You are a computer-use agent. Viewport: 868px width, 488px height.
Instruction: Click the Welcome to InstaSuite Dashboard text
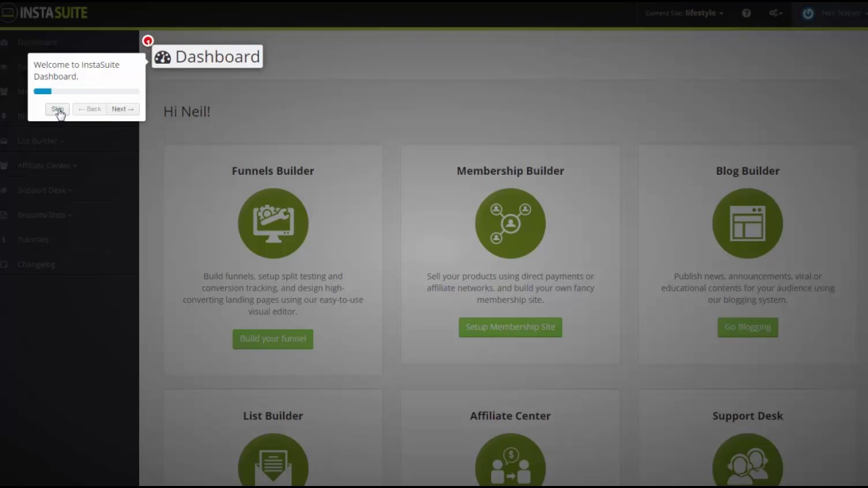(77, 70)
